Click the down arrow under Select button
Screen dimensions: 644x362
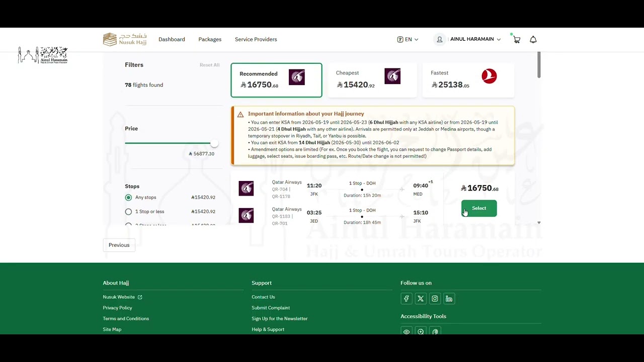click(539, 222)
